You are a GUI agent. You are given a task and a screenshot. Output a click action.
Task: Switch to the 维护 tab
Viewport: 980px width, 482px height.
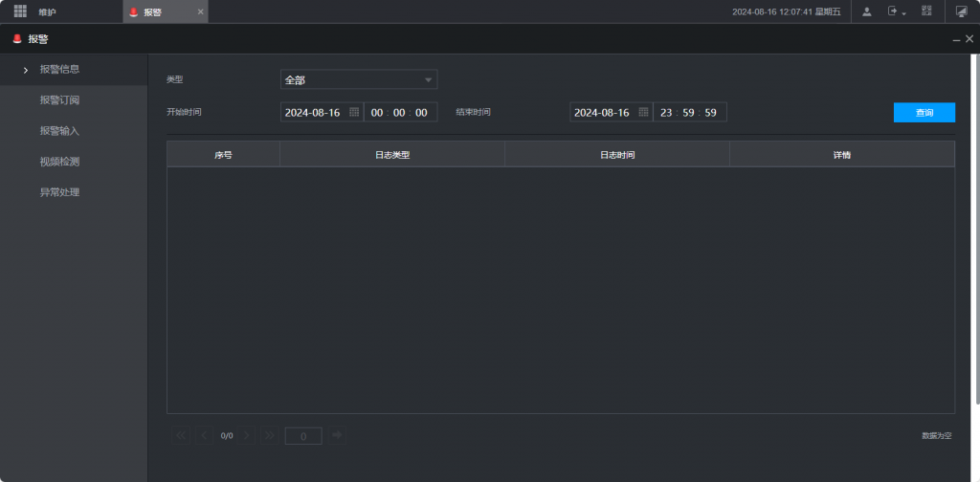pos(48,11)
